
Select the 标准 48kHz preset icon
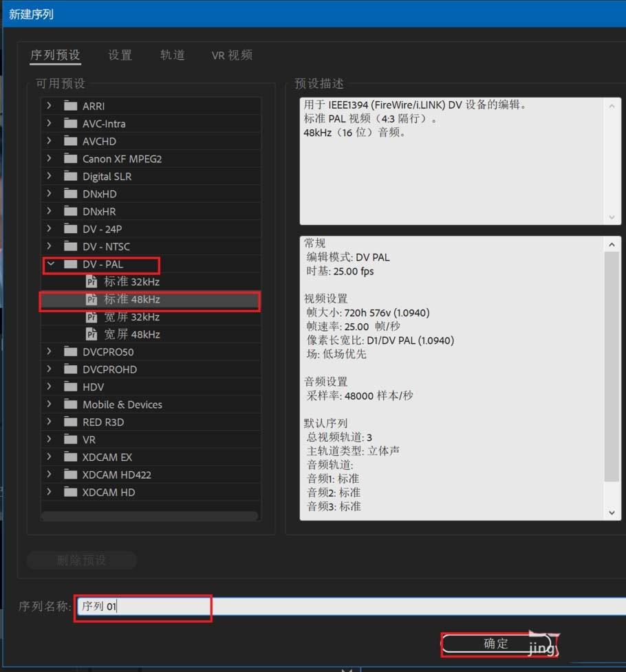[93, 299]
